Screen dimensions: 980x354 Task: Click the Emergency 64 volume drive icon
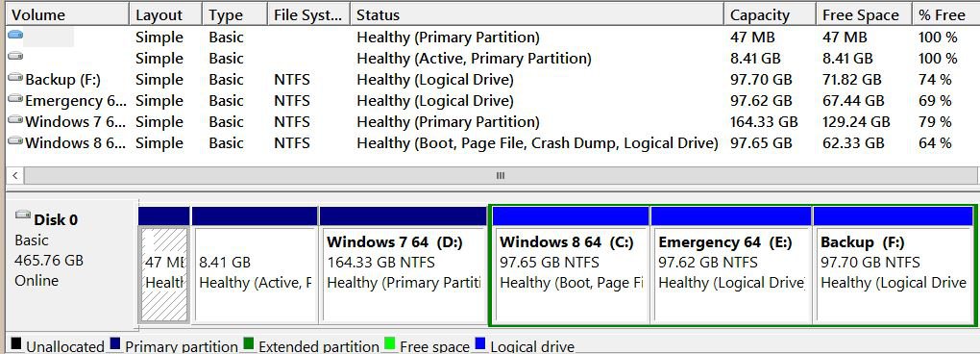click(15, 99)
